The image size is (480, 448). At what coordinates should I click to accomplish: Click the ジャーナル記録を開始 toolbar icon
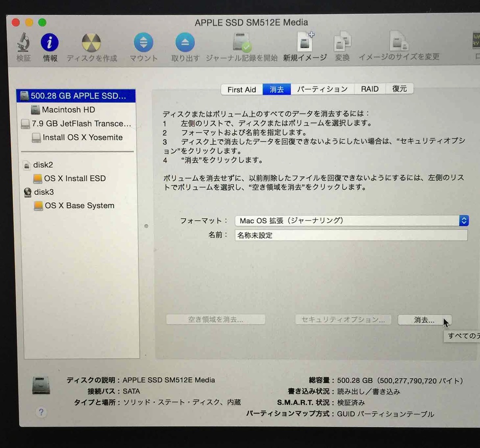pos(242,42)
